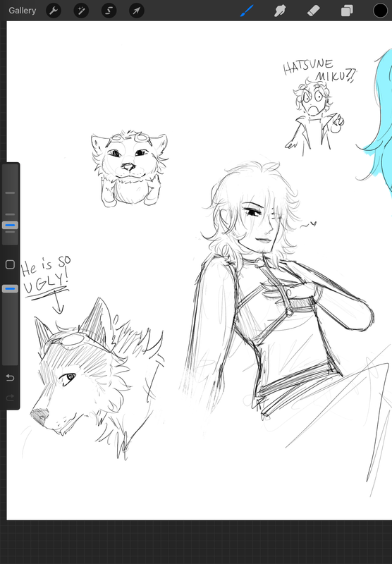
Task: Open the black color swatch picker
Action: pos(380,11)
